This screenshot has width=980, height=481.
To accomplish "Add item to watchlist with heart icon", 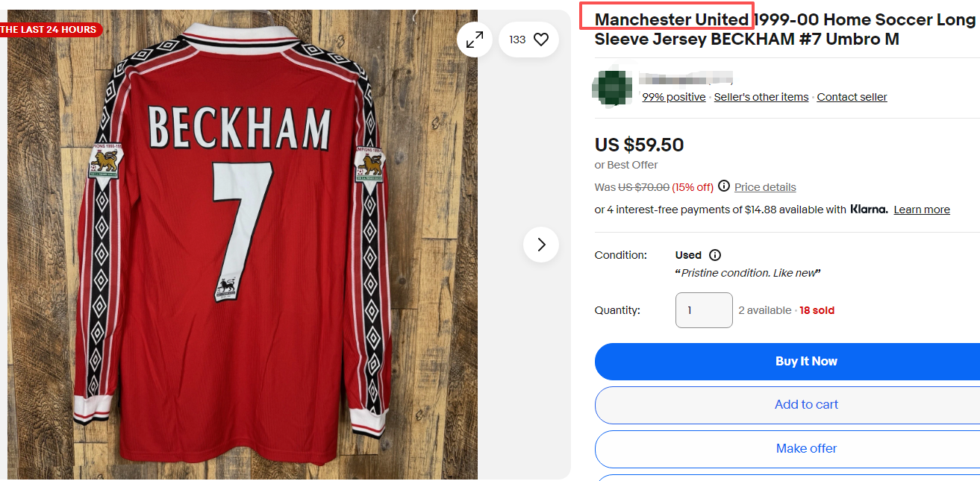I will pyautogui.click(x=541, y=40).
